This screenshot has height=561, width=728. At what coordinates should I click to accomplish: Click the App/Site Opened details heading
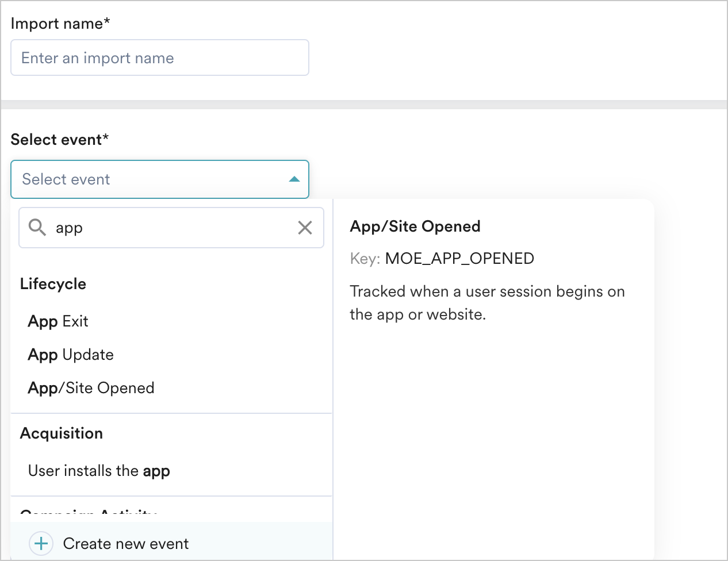click(x=415, y=226)
